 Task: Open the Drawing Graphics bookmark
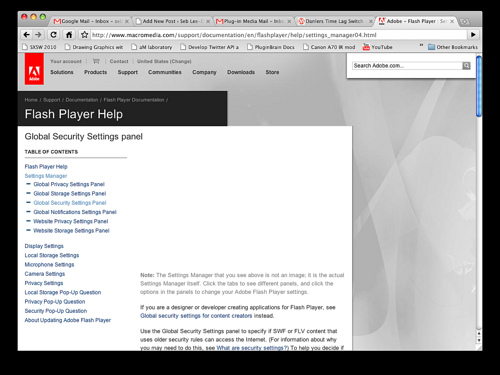(x=94, y=47)
